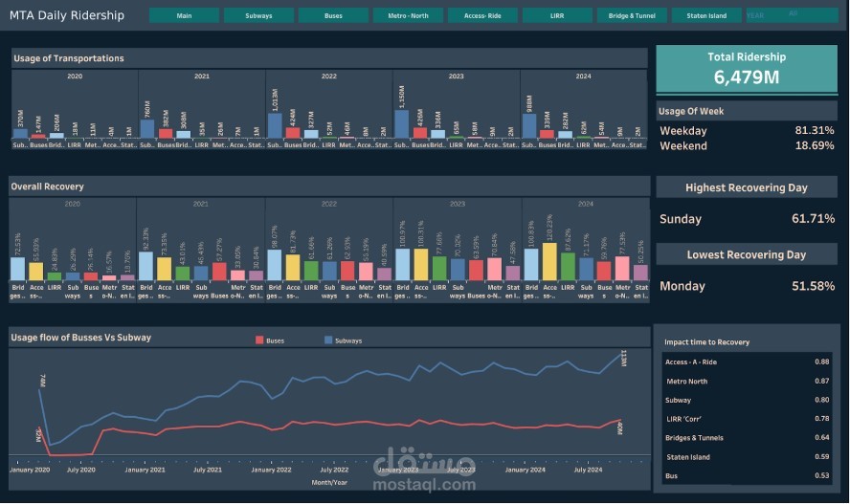Click the Usage flow of Busses Vs Subway title
Image resolution: width=850 pixels, height=504 pixels.
(x=80, y=338)
